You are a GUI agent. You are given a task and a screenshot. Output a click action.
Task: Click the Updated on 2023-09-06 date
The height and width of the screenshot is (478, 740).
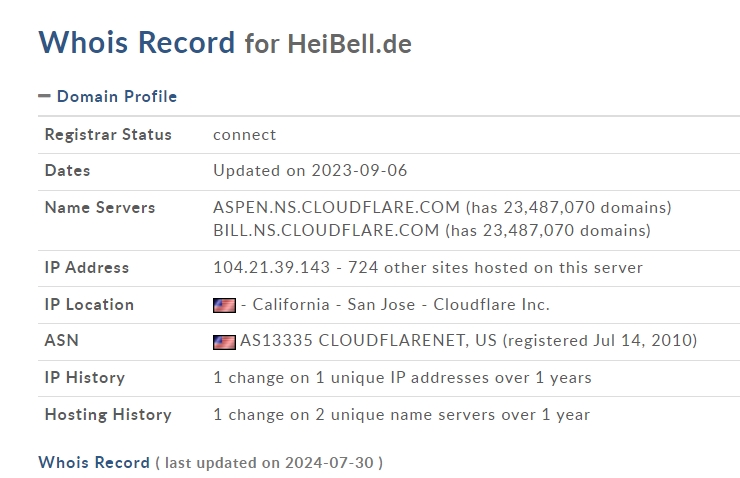[310, 170]
